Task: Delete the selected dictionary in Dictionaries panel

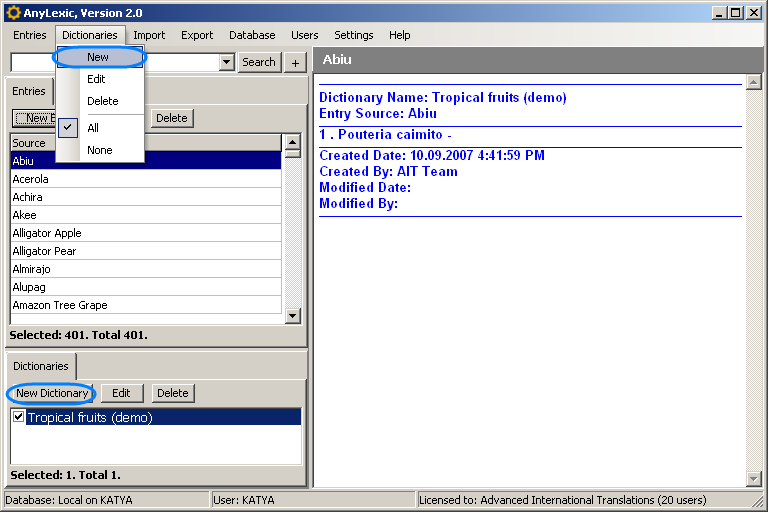Action: (x=173, y=393)
